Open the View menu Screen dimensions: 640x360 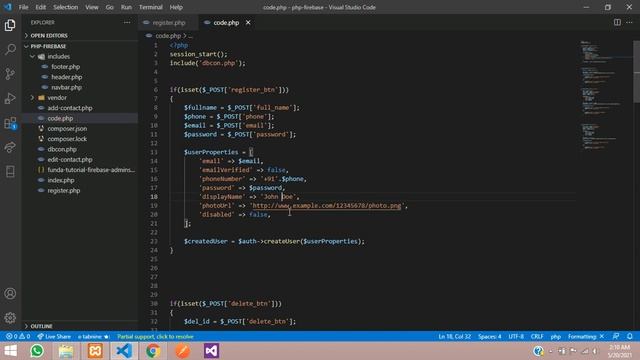[92, 7]
